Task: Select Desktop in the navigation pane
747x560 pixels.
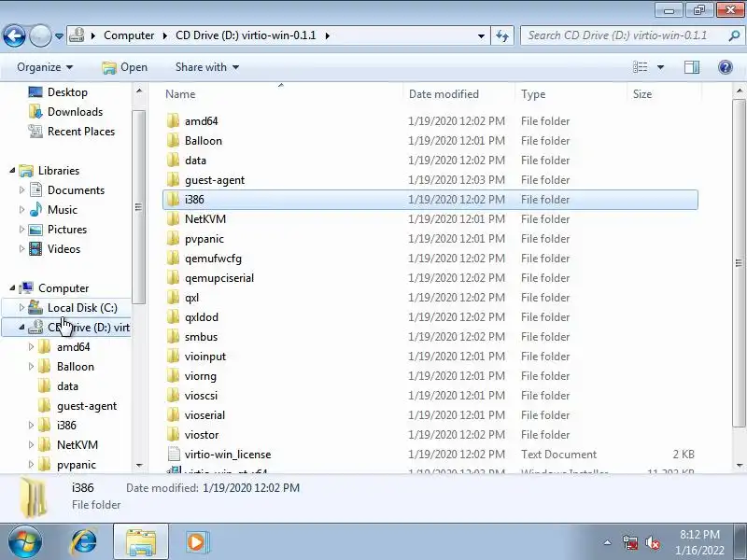Action: pos(58,91)
